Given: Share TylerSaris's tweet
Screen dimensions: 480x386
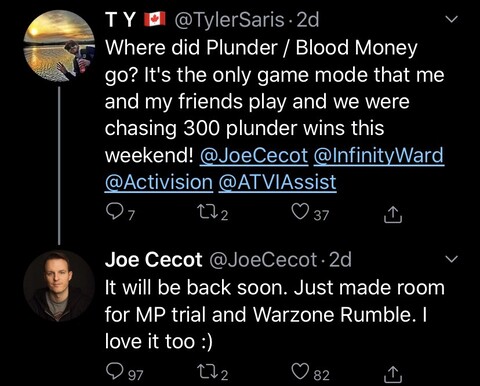Looking at the screenshot, I should 393,215.
